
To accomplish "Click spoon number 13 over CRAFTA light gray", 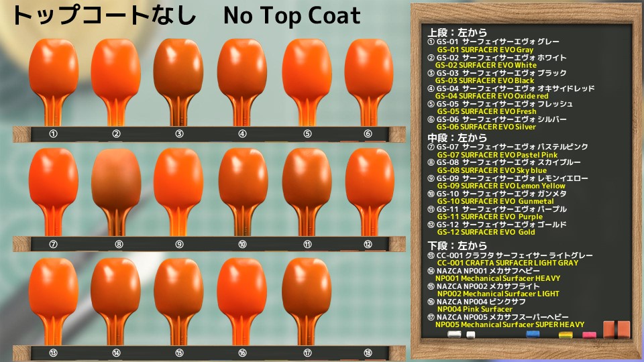I will click(x=54, y=302).
